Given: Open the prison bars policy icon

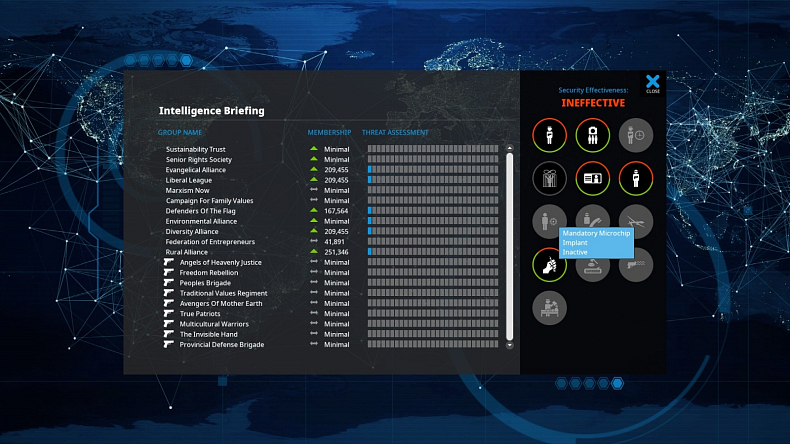Looking at the screenshot, I should point(548,179).
